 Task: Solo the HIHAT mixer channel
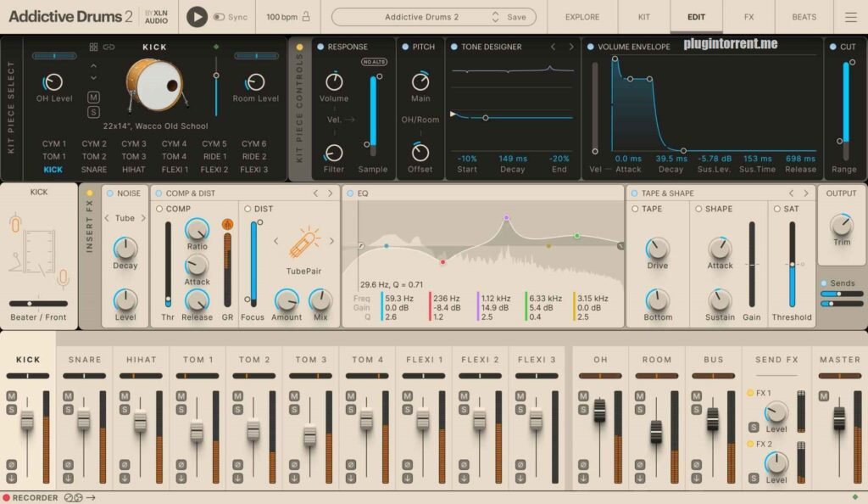[125, 409]
